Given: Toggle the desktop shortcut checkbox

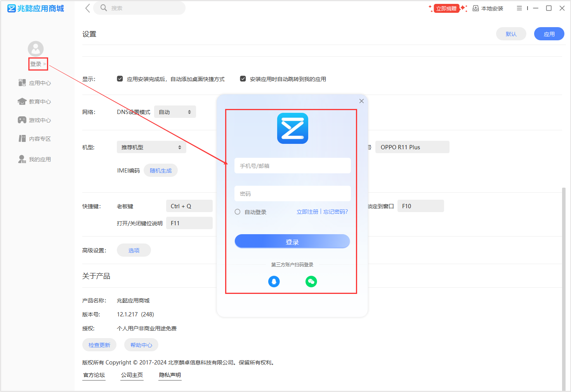Looking at the screenshot, I should [x=120, y=79].
